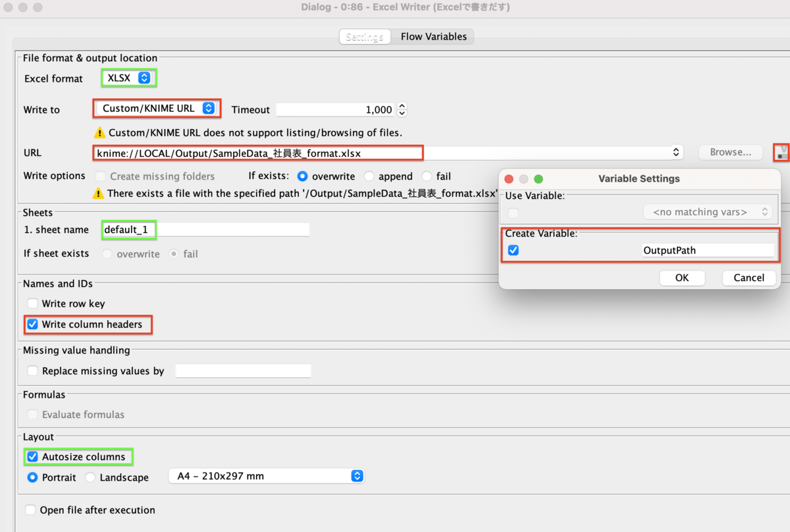
Task: Toggle Evaluate formulas checkbox
Action: click(x=32, y=415)
